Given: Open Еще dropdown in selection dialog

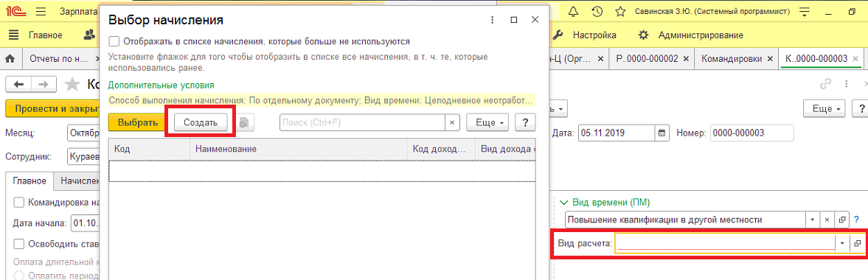Looking at the screenshot, I should point(487,122).
